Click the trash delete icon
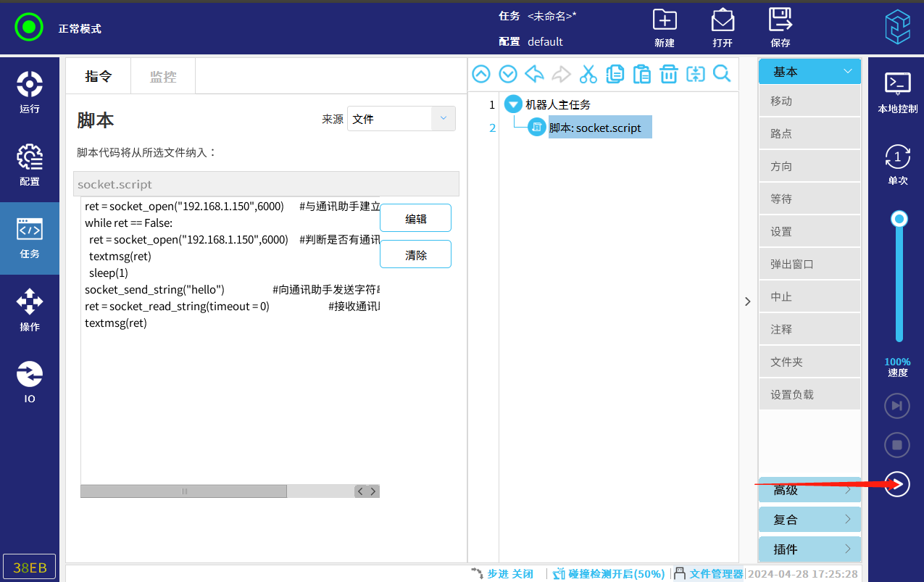 click(x=668, y=74)
